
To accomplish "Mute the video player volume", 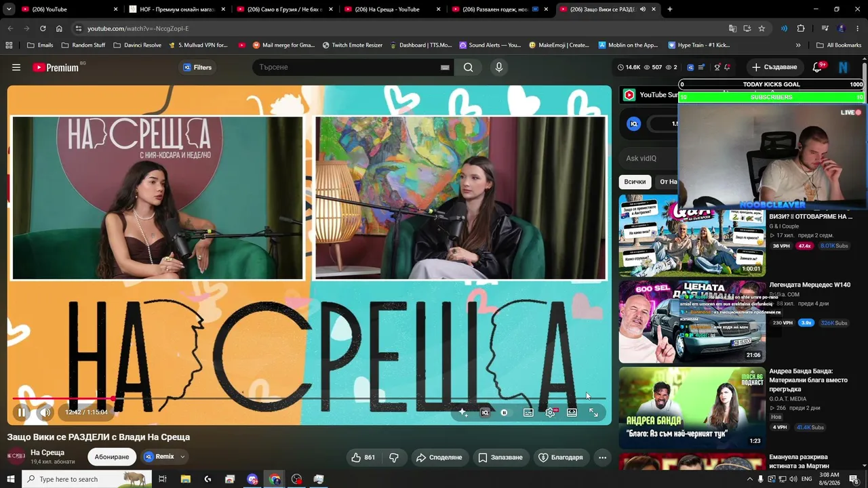I will [45, 412].
